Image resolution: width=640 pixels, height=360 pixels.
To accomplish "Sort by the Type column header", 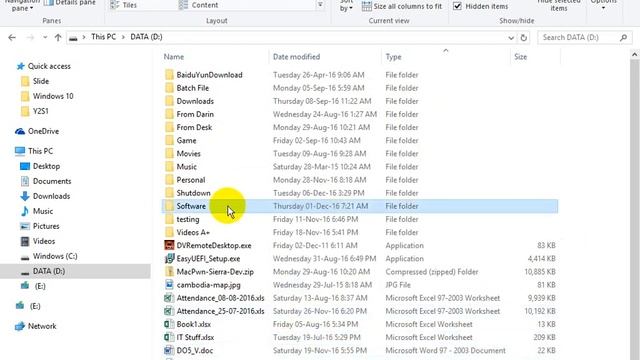I will (393, 57).
